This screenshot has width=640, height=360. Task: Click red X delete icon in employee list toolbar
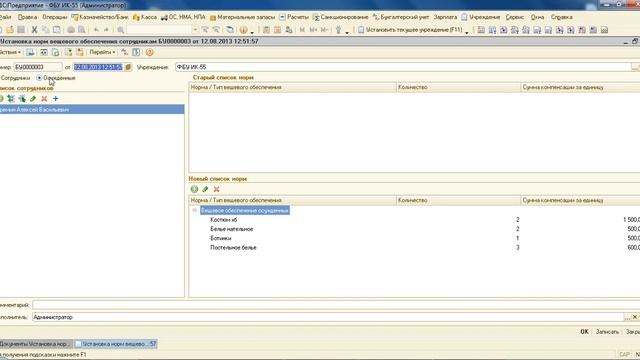44,98
